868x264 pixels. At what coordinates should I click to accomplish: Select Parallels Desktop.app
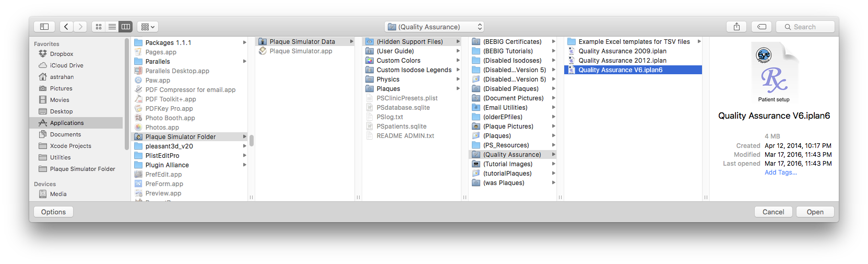tap(177, 71)
